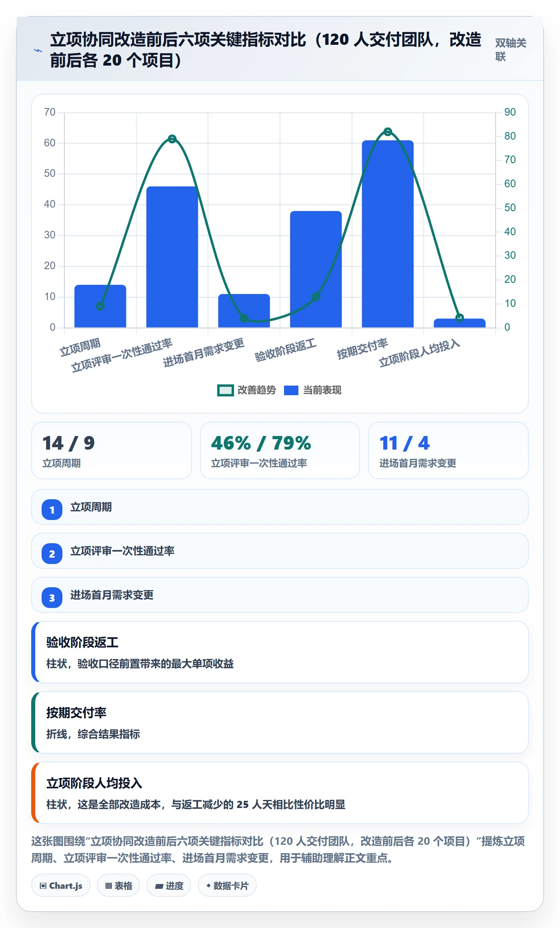Click the x-axis label 验收阶段返工
Screen dimensions: 560x928
(286, 350)
